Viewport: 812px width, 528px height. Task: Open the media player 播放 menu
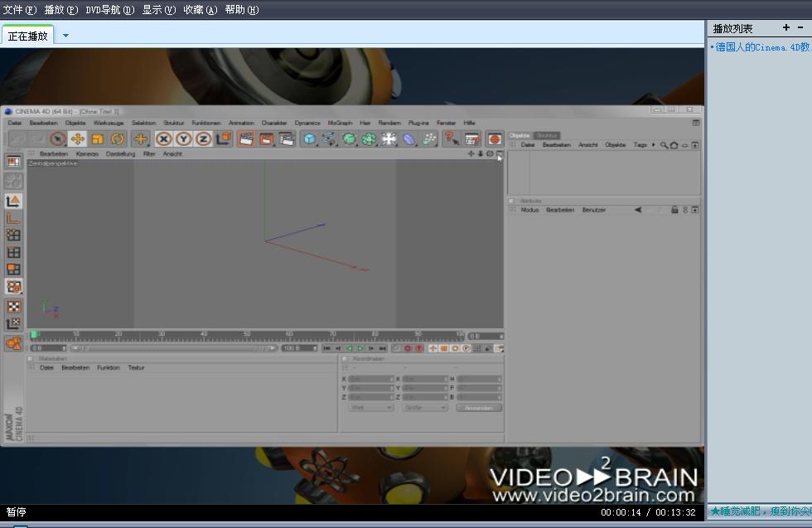tap(61, 10)
